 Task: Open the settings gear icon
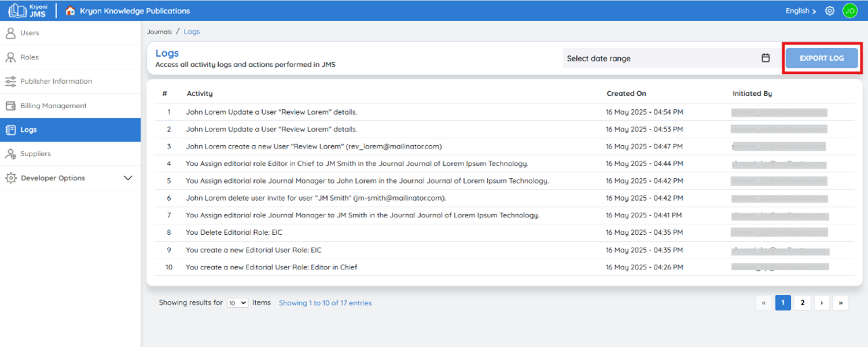coord(830,11)
